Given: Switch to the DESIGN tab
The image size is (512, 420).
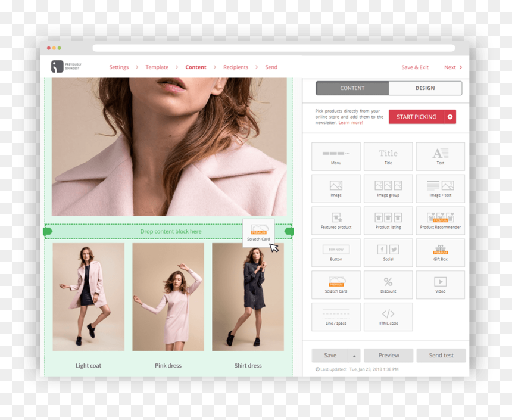Looking at the screenshot, I should (x=425, y=88).
